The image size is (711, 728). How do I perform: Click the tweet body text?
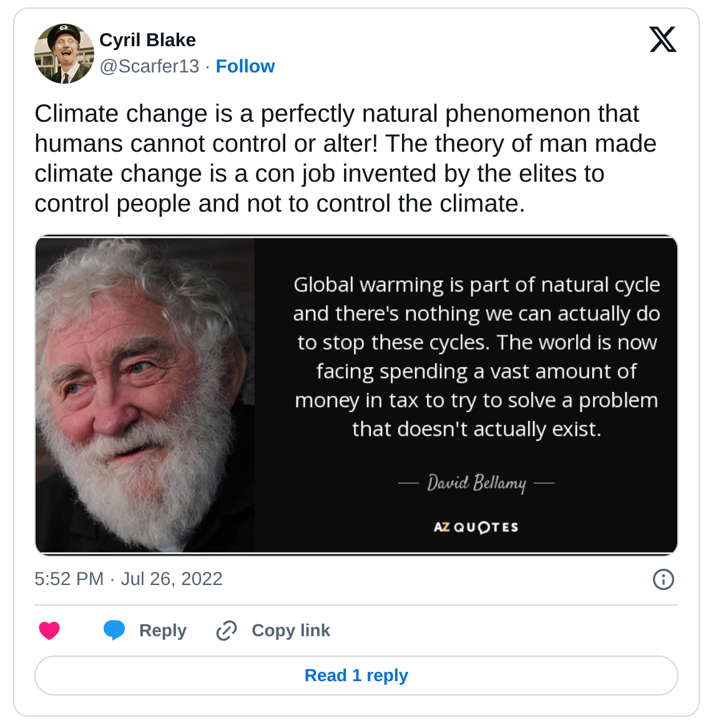pos(345,159)
